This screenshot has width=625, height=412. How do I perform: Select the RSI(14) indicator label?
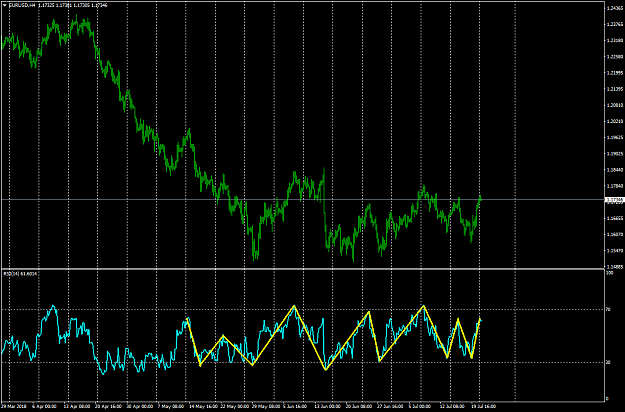coord(9,274)
